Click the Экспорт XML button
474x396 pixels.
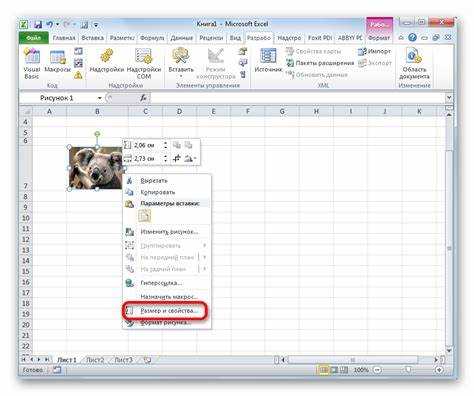point(375,63)
